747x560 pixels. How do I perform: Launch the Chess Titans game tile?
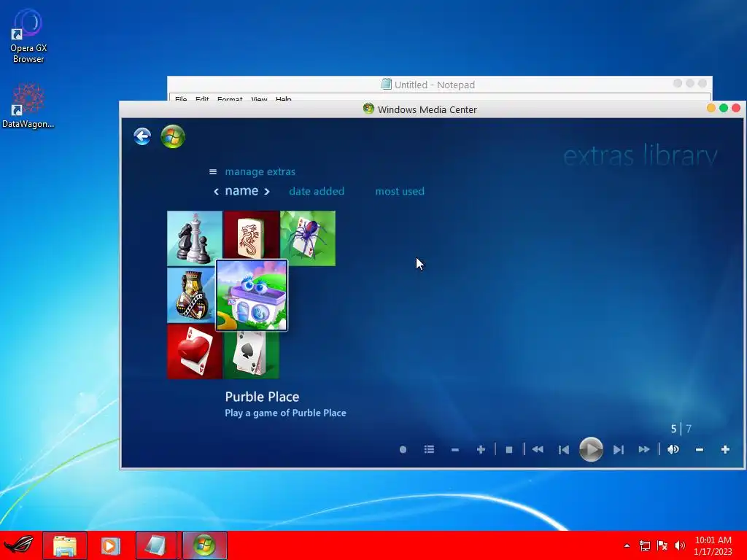tap(194, 238)
